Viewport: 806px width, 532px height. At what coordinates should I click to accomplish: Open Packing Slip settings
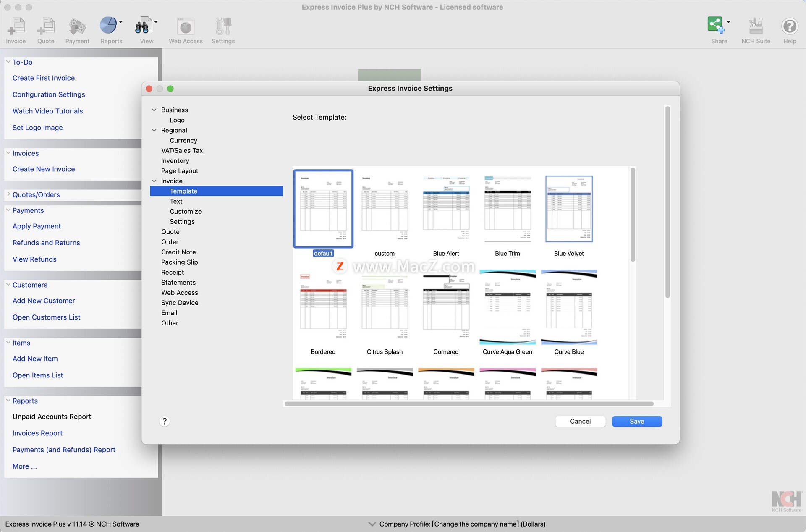179,262
